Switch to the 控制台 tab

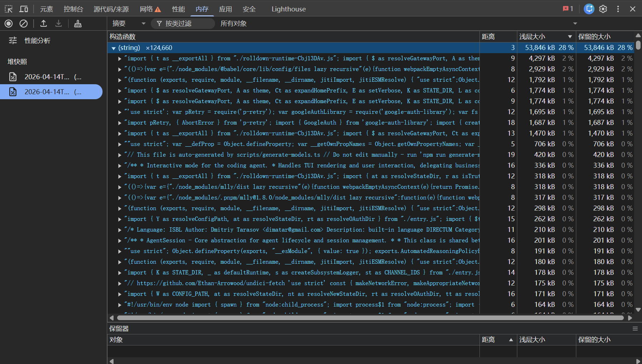click(73, 9)
